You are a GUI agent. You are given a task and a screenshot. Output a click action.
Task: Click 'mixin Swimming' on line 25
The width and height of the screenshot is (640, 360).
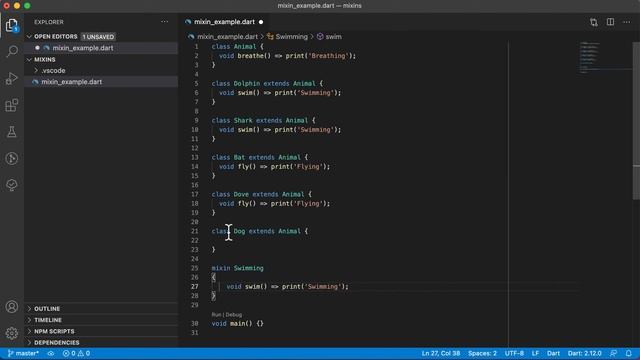point(238,268)
